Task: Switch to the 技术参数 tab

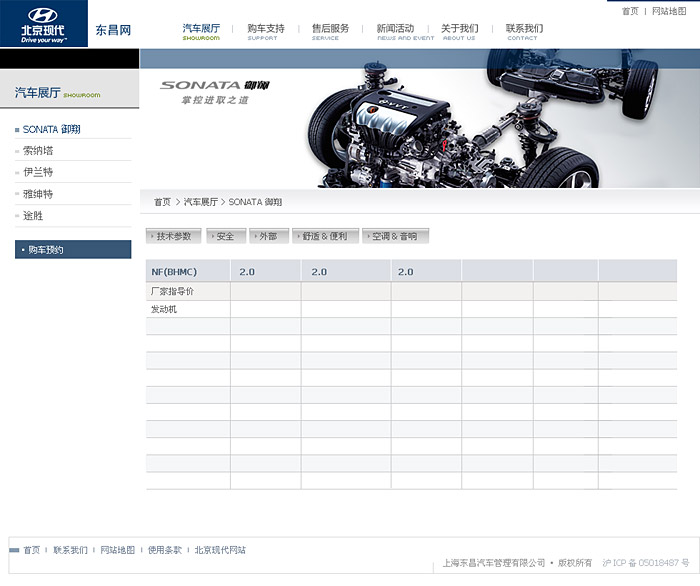Action: (173, 236)
